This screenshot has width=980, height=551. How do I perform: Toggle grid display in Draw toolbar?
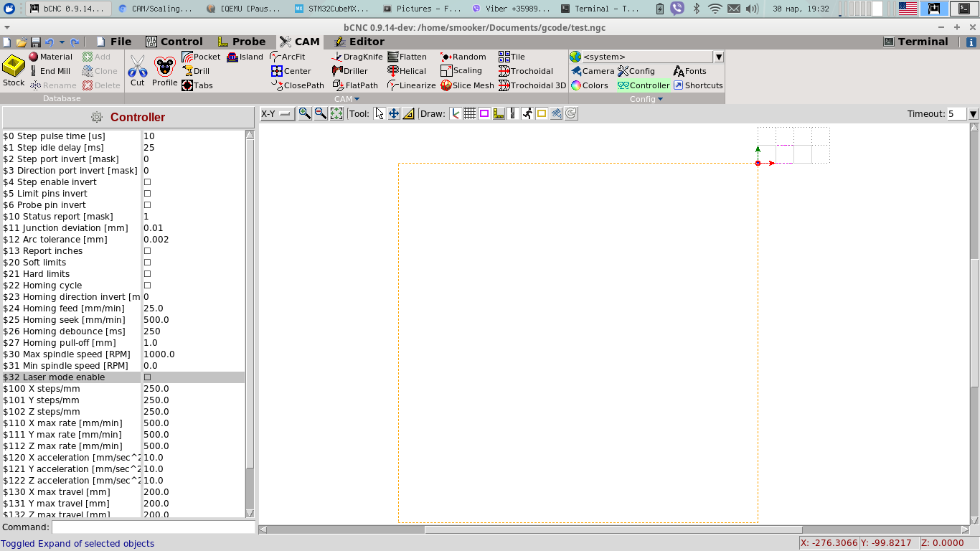click(469, 113)
